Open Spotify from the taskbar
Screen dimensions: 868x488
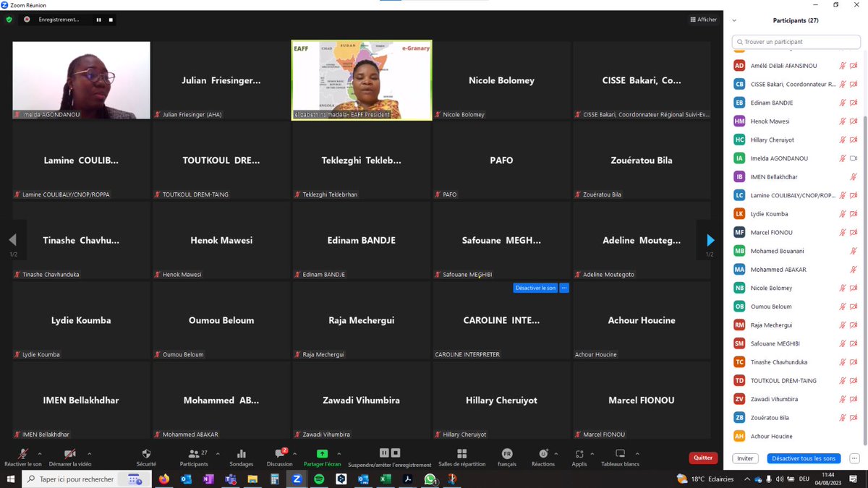click(x=319, y=479)
